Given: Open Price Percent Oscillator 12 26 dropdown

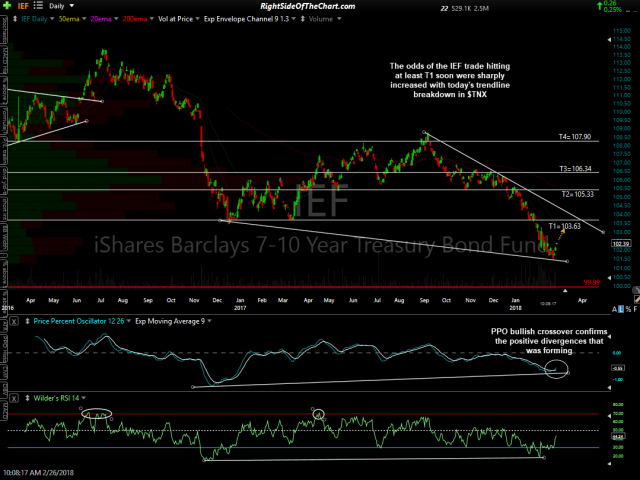Looking at the screenshot, I should click(x=129, y=321).
